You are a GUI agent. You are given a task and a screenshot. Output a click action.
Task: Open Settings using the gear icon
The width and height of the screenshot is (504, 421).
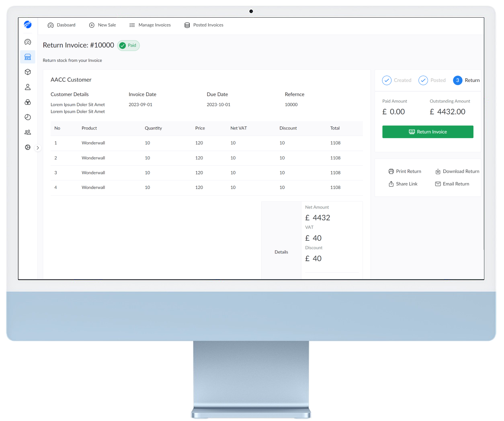coord(27,147)
